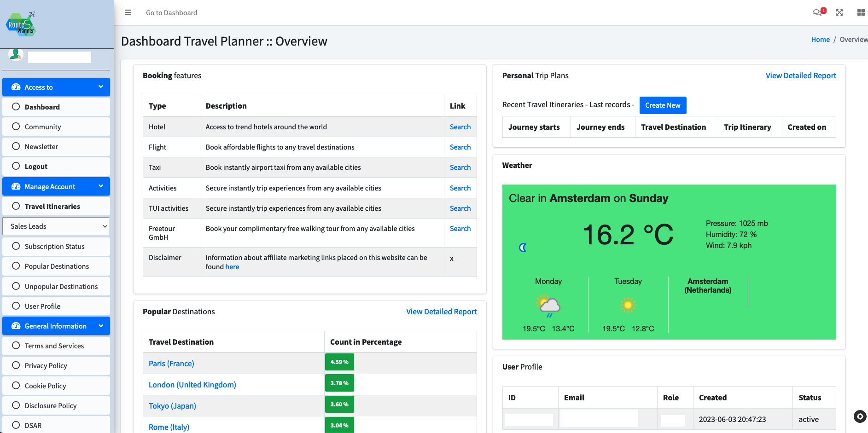Click the circle icon next to User Profile
This screenshot has width=868, height=433.
(16, 306)
